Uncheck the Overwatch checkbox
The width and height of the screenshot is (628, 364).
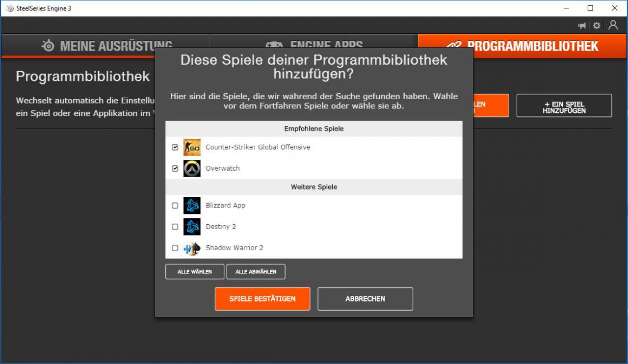coord(175,168)
